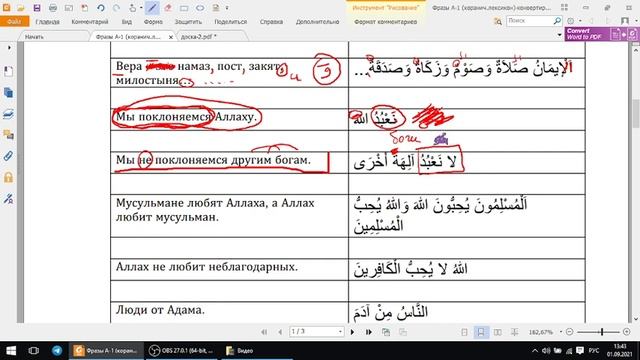Open the signatures panel icon in sidebar
This screenshot has width=640, height=360.
[x=8, y=199]
